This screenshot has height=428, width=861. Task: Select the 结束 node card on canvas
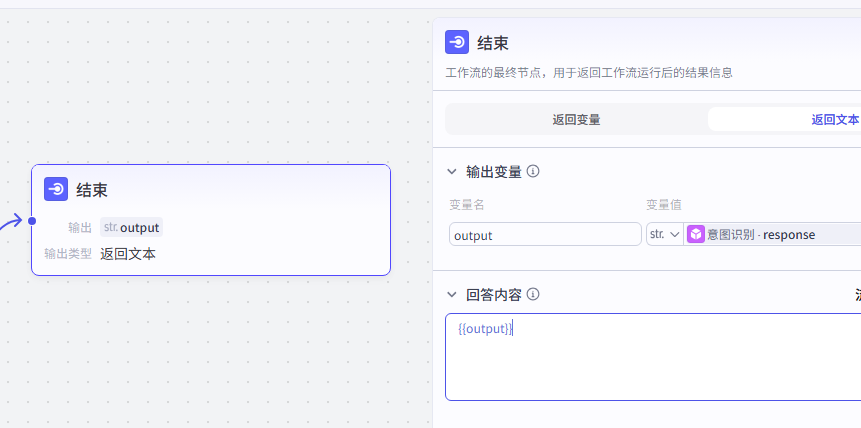click(211, 220)
